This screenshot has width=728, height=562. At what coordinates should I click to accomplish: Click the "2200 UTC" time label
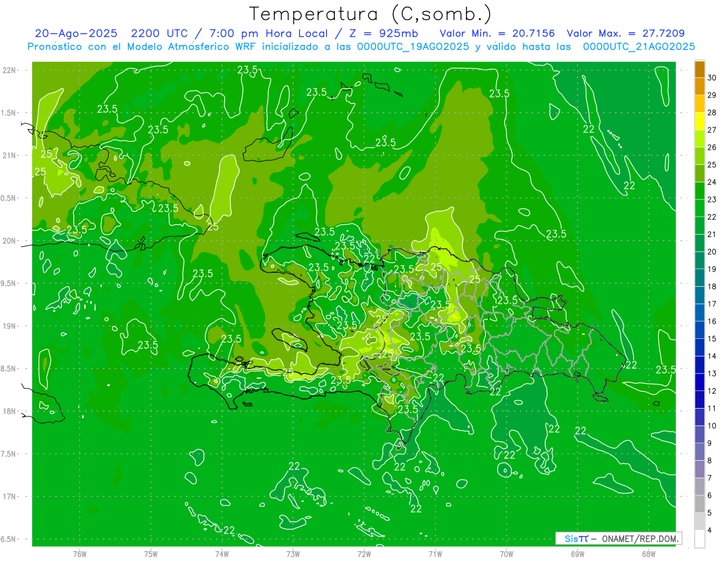point(160,33)
